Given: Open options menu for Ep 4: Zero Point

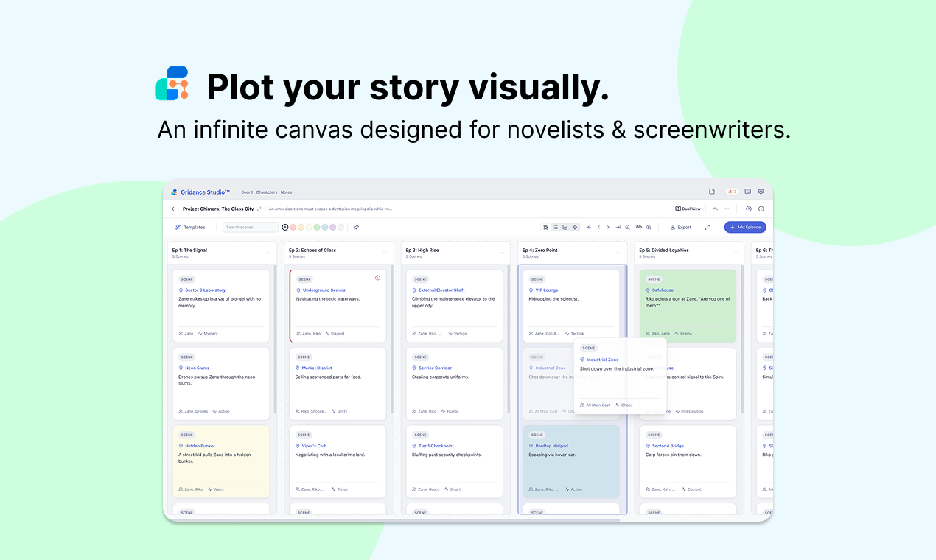Looking at the screenshot, I should click(x=618, y=253).
